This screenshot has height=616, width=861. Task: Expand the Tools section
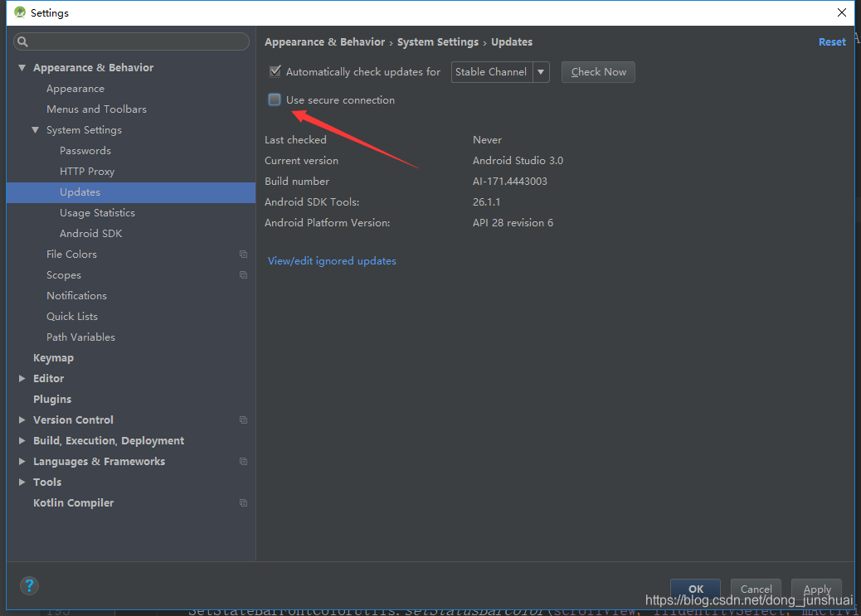tap(22, 482)
